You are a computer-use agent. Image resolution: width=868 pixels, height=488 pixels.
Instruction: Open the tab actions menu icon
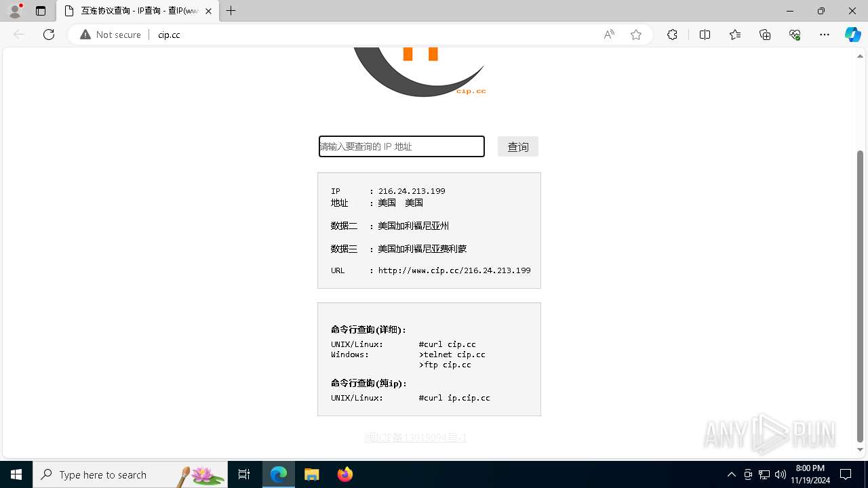click(41, 11)
